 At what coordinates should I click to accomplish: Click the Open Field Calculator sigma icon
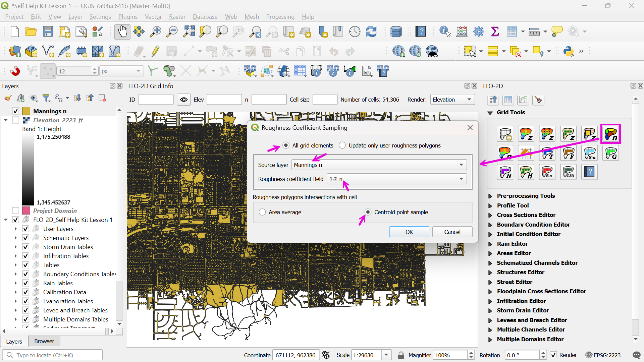pyautogui.click(x=495, y=32)
